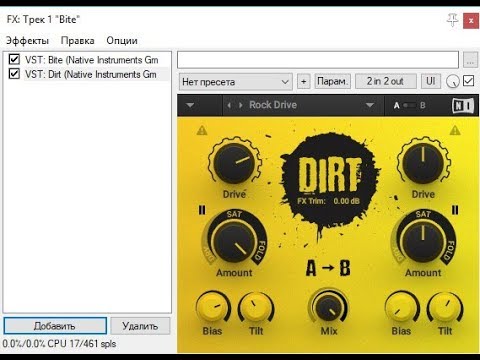Click the Native Instruments NI logo
The width and height of the screenshot is (480, 360).
463,106
